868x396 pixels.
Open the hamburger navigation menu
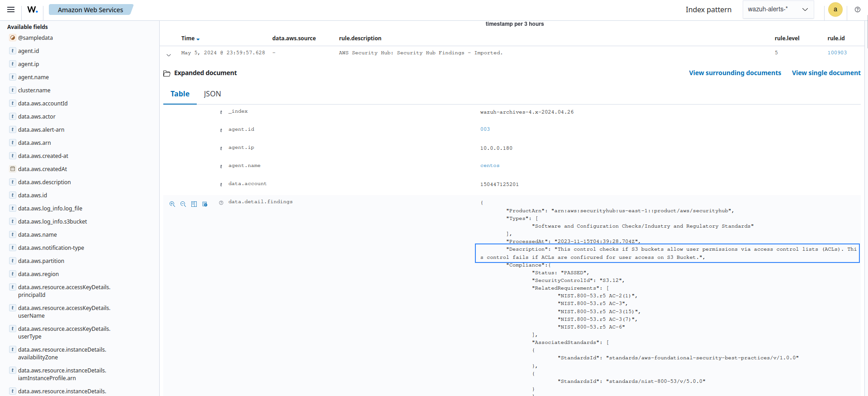pos(11,10)
